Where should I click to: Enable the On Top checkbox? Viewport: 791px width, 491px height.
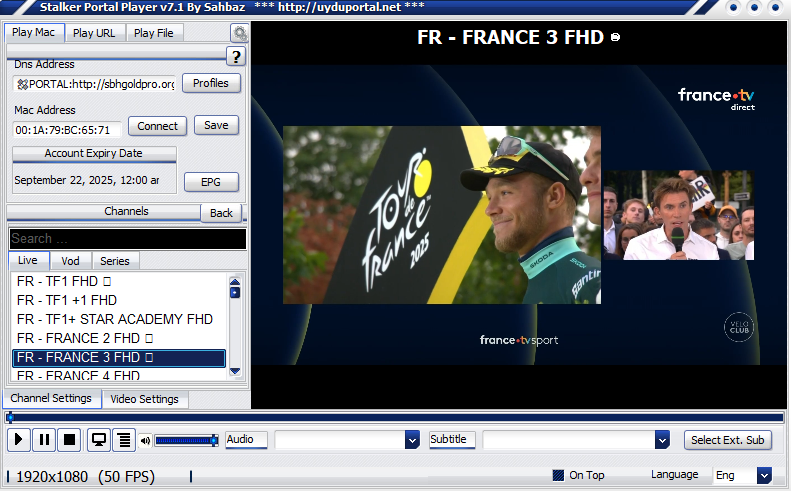558,475
